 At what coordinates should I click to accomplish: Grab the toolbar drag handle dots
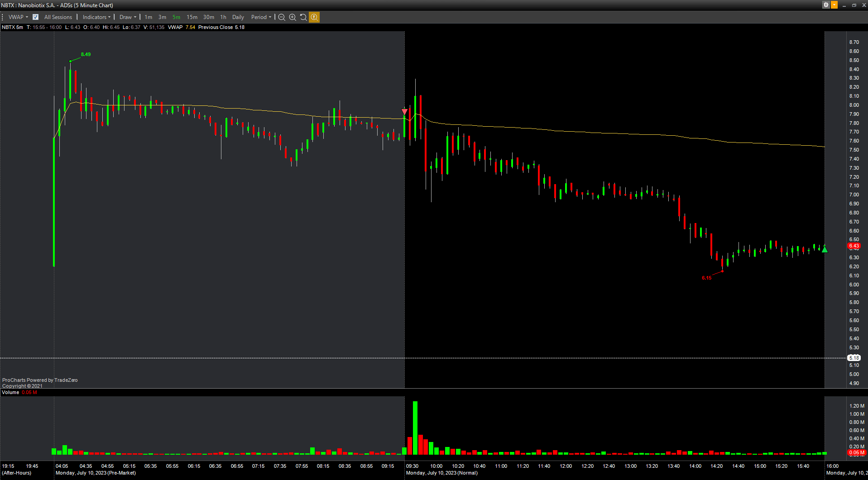(3, 17)
